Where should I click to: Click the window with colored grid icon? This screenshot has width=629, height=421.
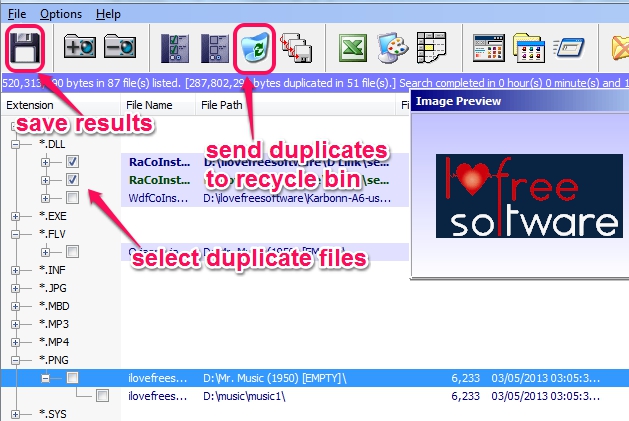[x=489, y=48]
